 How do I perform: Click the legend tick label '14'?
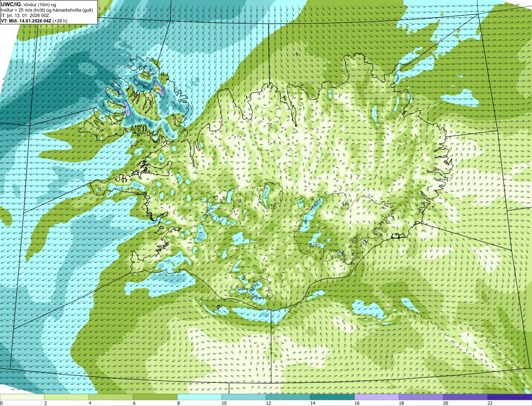tap(313, 403)
